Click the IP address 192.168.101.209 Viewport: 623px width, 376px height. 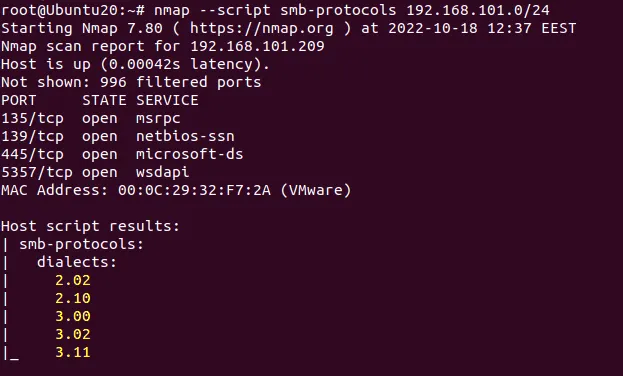click(257, 46)
